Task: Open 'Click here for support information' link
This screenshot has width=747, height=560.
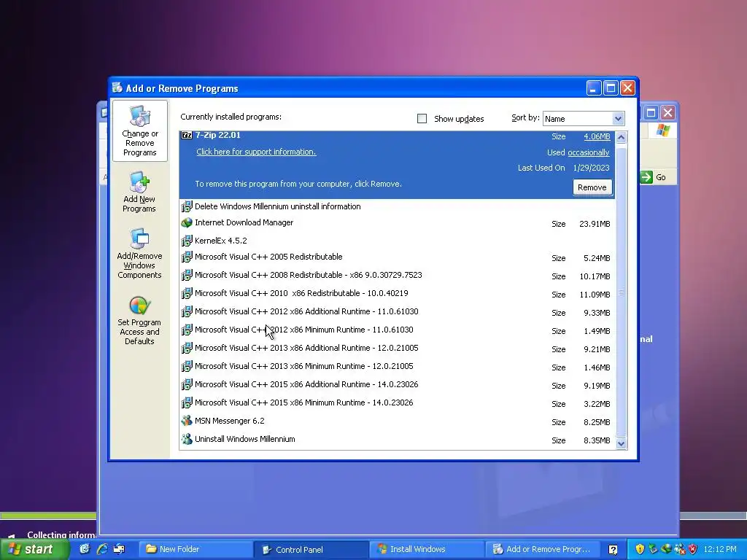Action: coord(256,152)
